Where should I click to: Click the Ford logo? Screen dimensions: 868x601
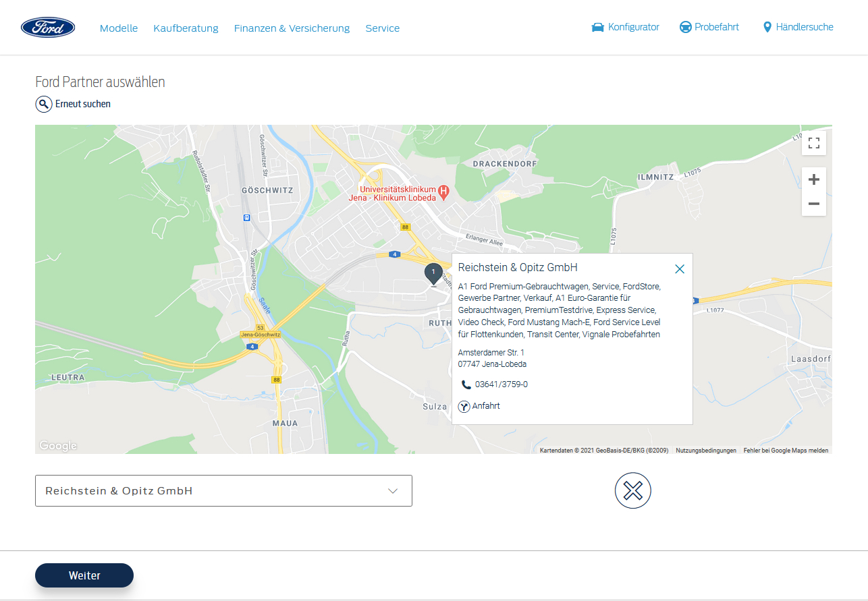click(48, 28)
